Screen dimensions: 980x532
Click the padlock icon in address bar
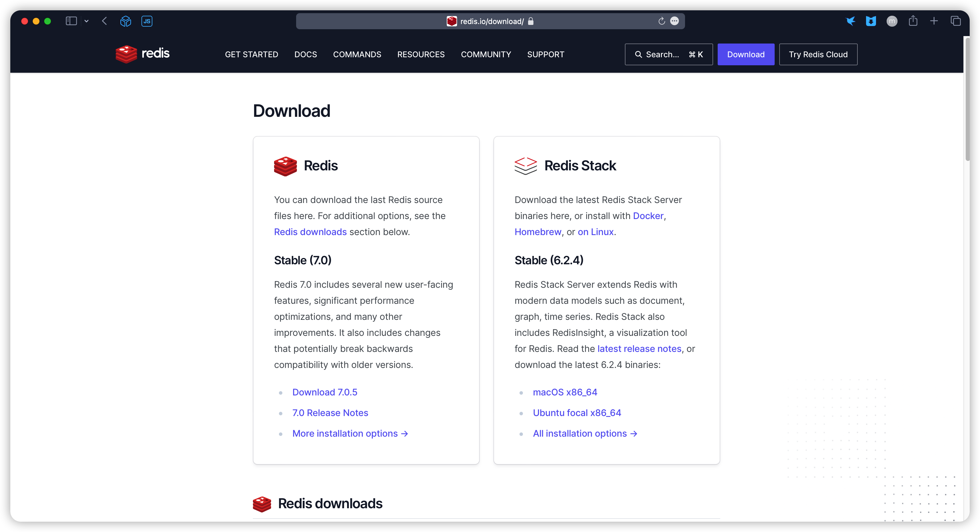[531, 21]
